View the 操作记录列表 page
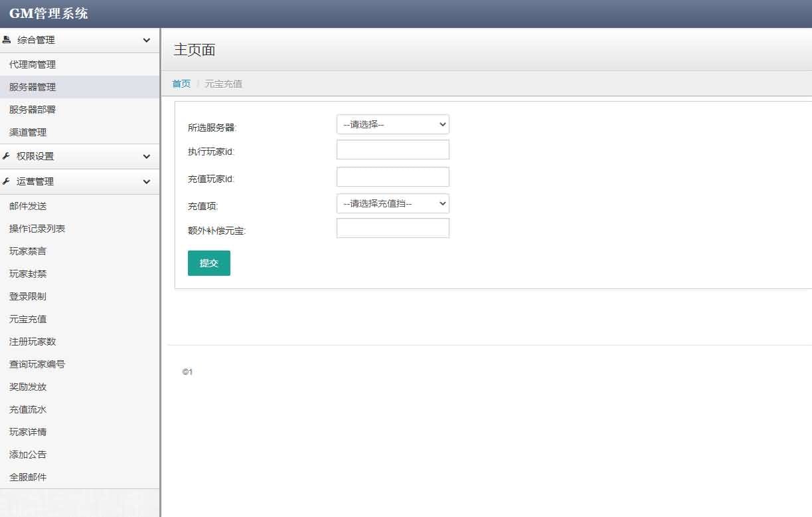This screenshot has width=812, height=517. coord(36,229)
